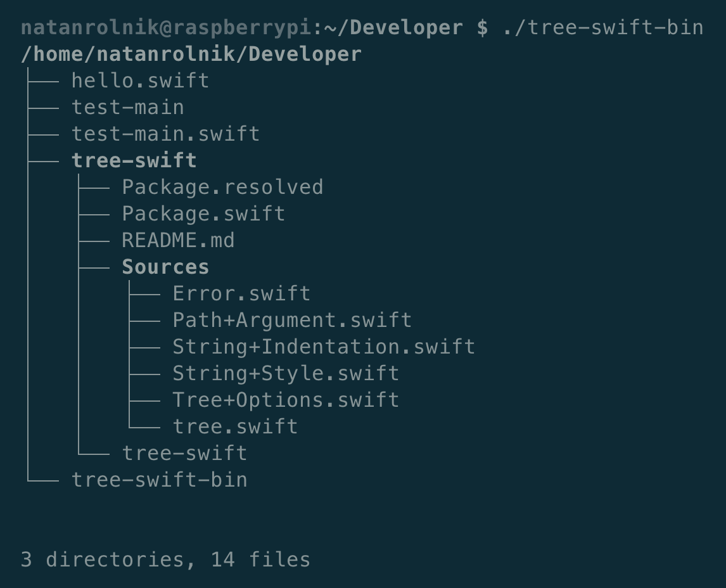Select Package.resolved in the tree listing
The width and height of the screenshot is (726, 588).
pyautogui.click(x=222, y=188)
